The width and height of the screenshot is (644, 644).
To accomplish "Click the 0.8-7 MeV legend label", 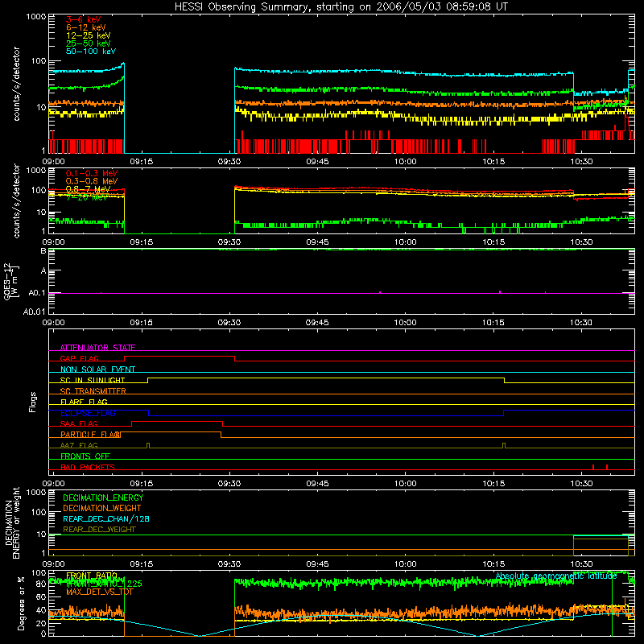I will (88, 189).
